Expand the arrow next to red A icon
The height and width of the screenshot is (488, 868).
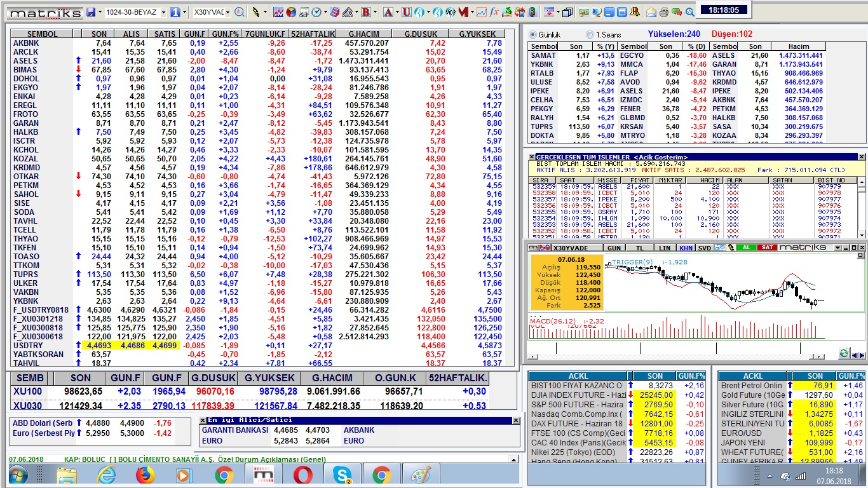coord(397,12)
